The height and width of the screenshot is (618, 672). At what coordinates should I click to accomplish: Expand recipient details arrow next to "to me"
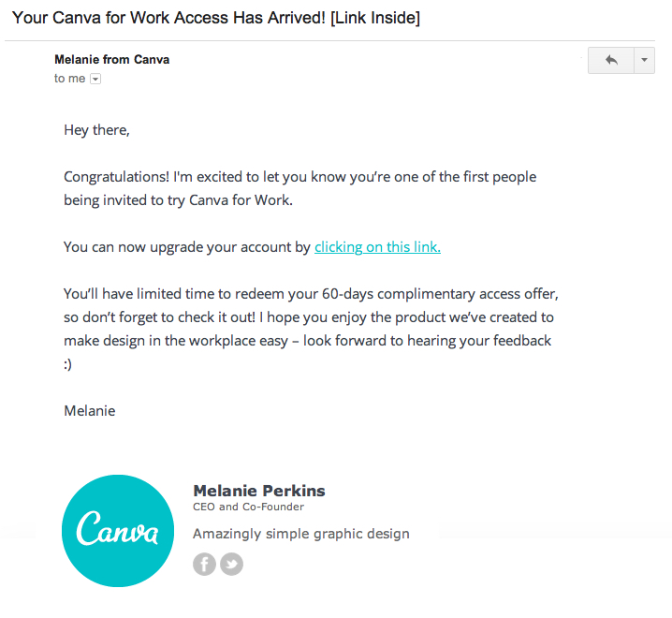95,80
